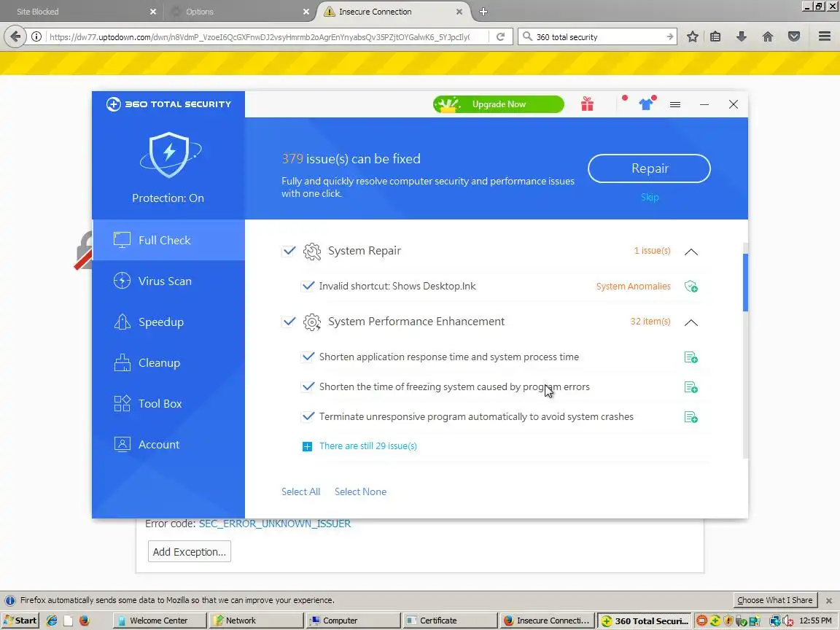Switch to the Options tab in Firefox
Viewport: 840px width, 630px height.
[x=238, y=11]
